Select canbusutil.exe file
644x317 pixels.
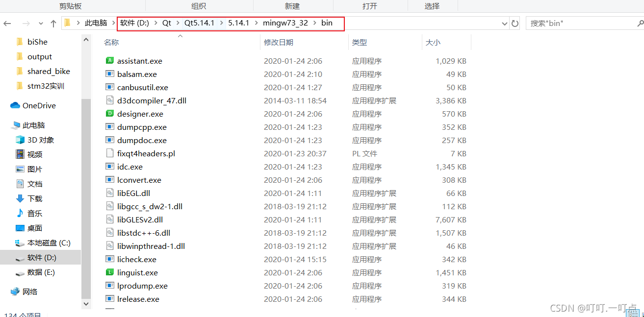click(x=143, y=87)
